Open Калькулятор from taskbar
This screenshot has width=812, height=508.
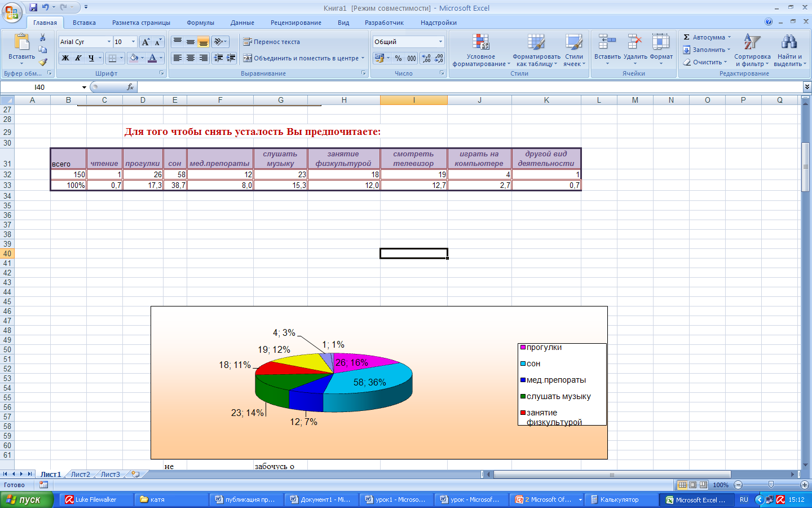pos(620,500)
